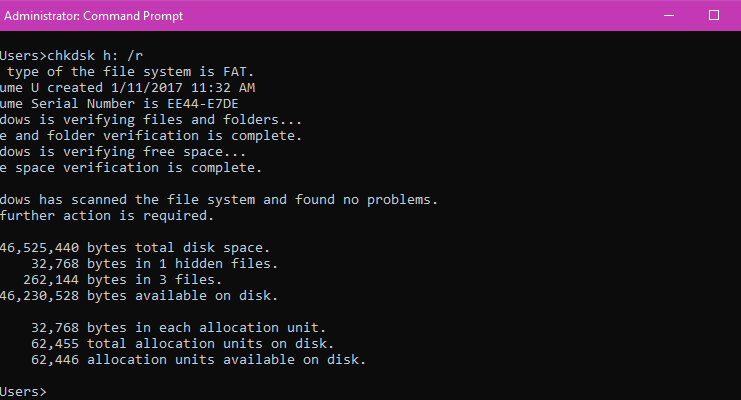Viewport: 741px width, 400px height.
Task: Maximize the Command Prompt window
Action: [x=714, y=16]
